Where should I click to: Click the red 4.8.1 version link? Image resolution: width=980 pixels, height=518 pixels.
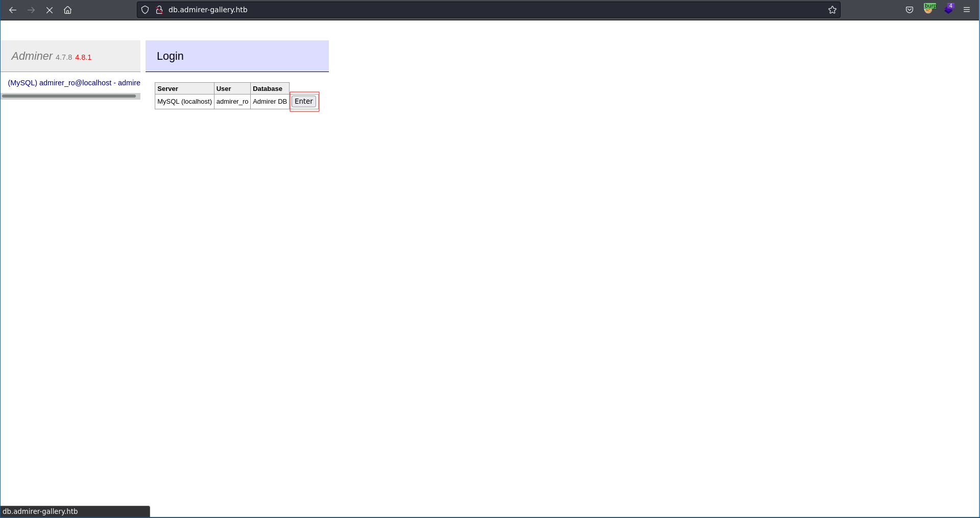[x=83, y=57]
